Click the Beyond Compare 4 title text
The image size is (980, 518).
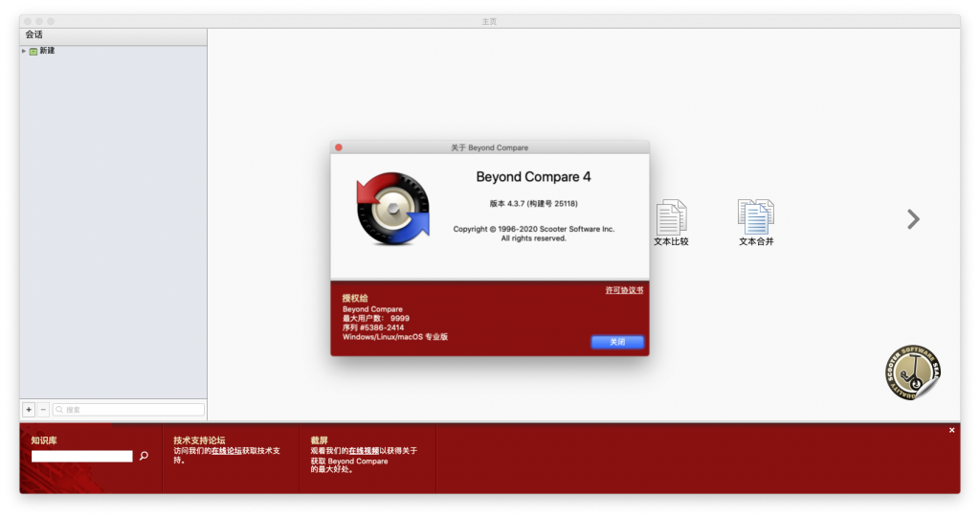click(x=533, y=177)
